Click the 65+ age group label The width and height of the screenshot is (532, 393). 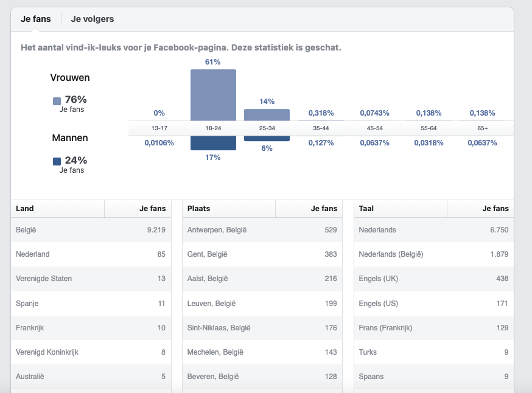[x=483, y=128]
